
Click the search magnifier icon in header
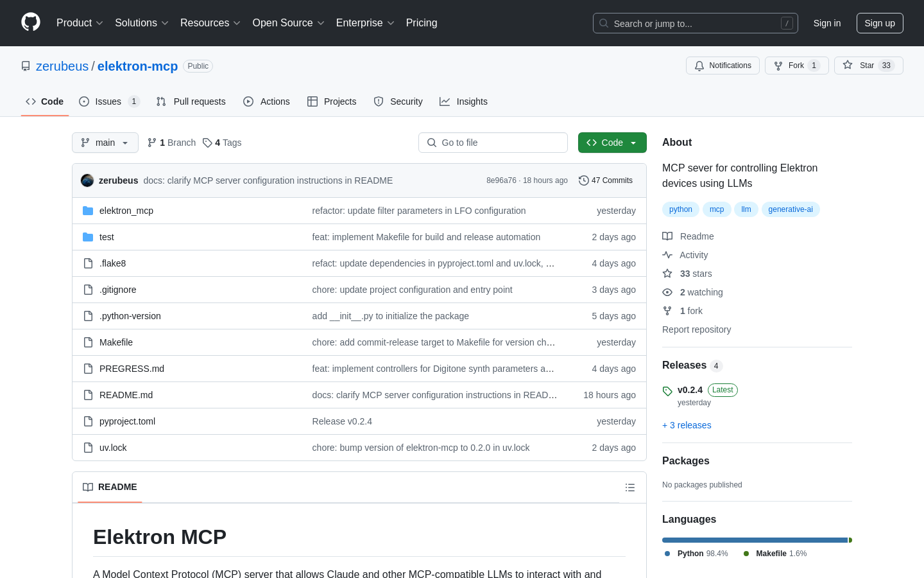click(604, 23)
